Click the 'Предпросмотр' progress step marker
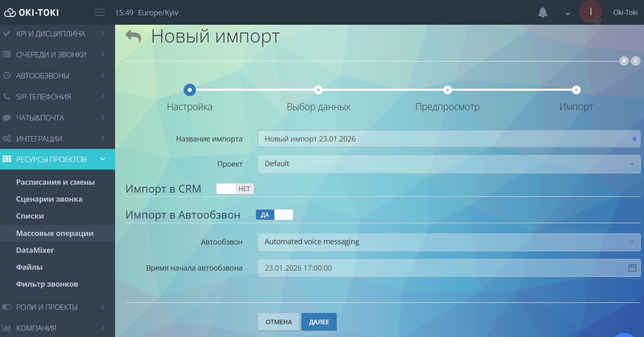Image resolution: width=644 pixels, height=337 pixels. [x=447, y=90]
